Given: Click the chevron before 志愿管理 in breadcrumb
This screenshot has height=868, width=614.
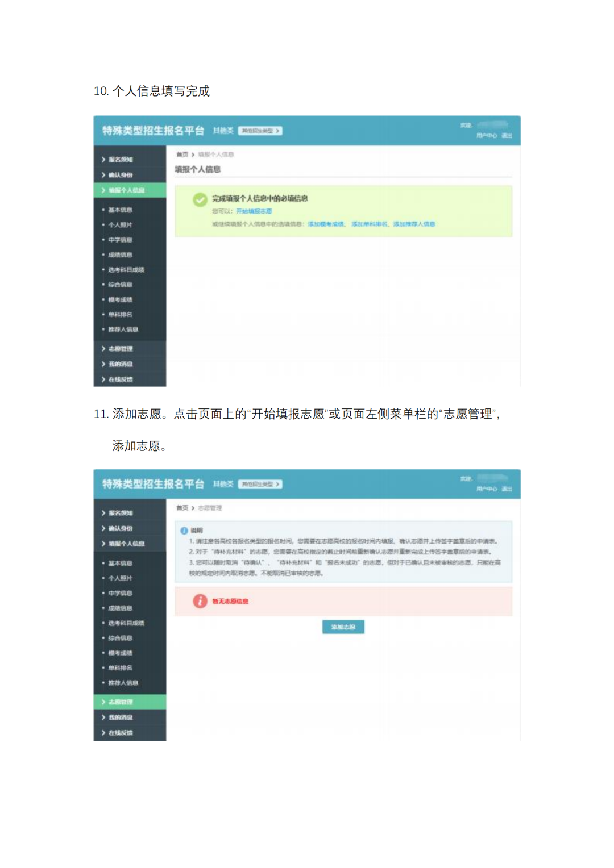Looking at the screenshot, I should point(192,508).
